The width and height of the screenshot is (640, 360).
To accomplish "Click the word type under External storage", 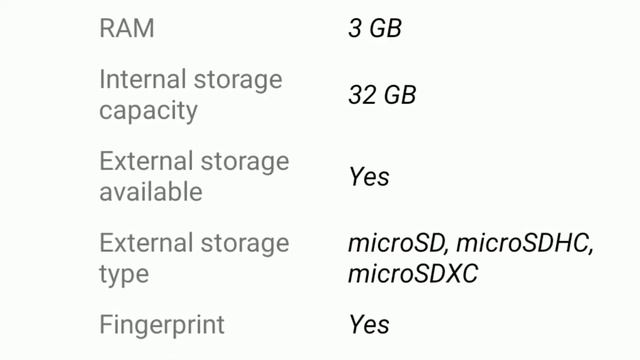I will [124, 275].
